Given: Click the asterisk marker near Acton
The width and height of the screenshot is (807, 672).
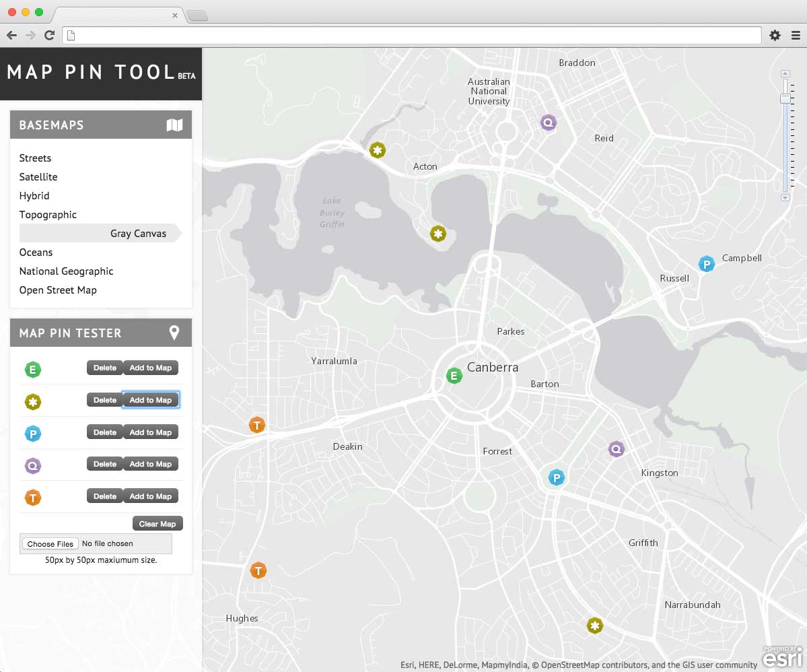Looking at the screenshot, I should click(x=378, y=150).
